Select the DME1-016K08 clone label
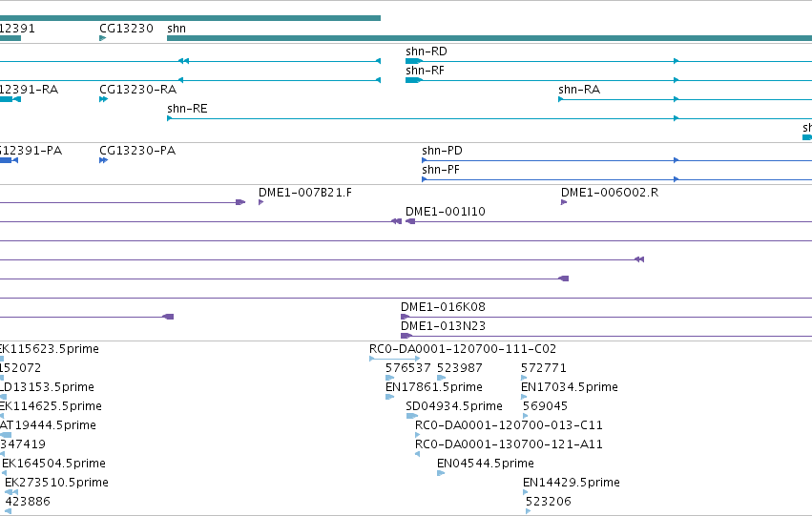The width and height of the screenshot is (812, 516). [444, 307]
